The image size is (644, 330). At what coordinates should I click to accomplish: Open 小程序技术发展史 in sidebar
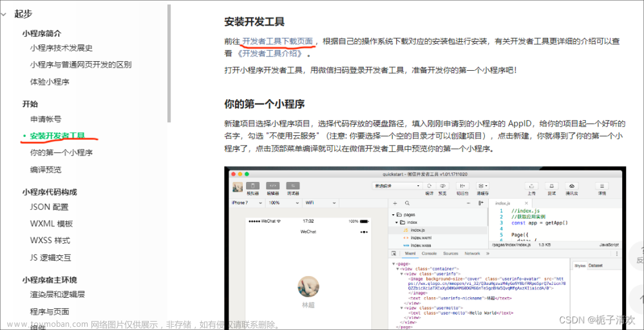click(x=61, y=48)
